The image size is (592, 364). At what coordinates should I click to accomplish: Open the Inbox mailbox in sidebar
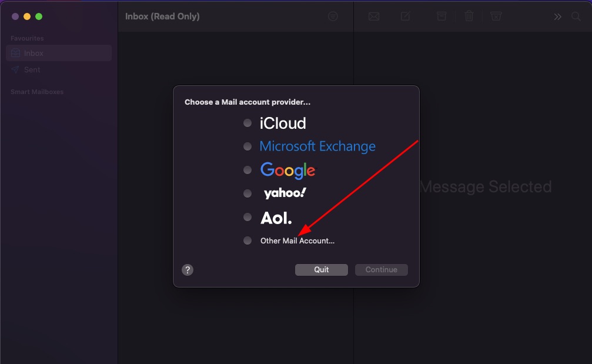click(34, 53)
